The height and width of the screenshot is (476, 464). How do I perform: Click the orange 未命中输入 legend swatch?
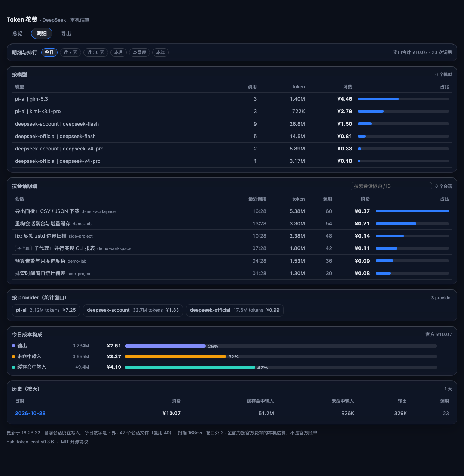click(x=13, y=357)
